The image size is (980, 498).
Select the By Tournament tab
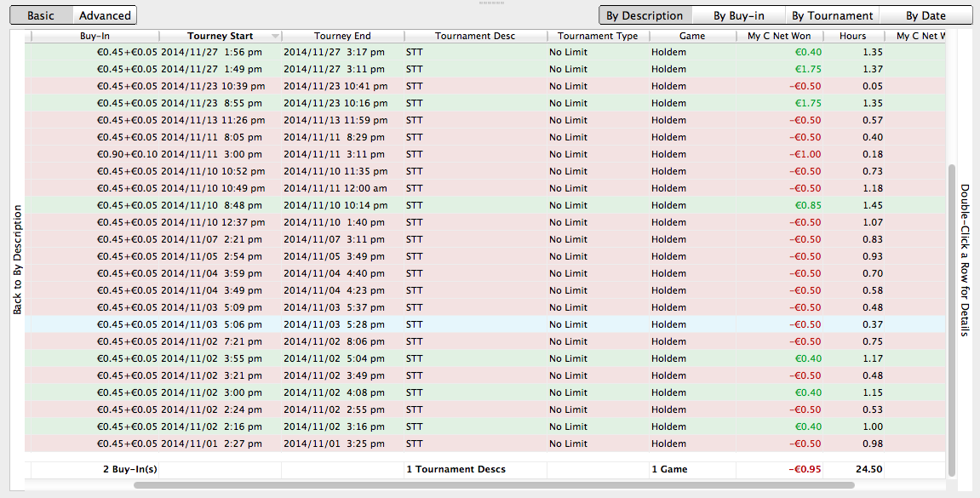(832, 15)
